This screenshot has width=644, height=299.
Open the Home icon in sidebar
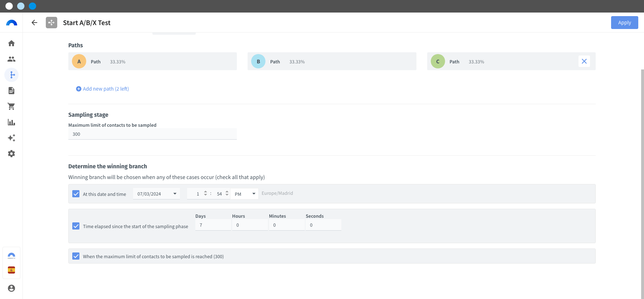11,43
